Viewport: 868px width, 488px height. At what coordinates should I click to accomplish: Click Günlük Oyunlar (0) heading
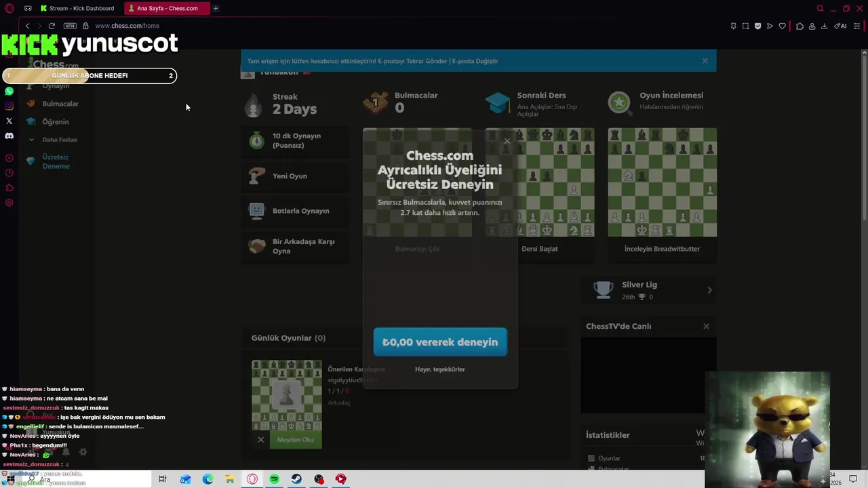[x=288, y=338]
